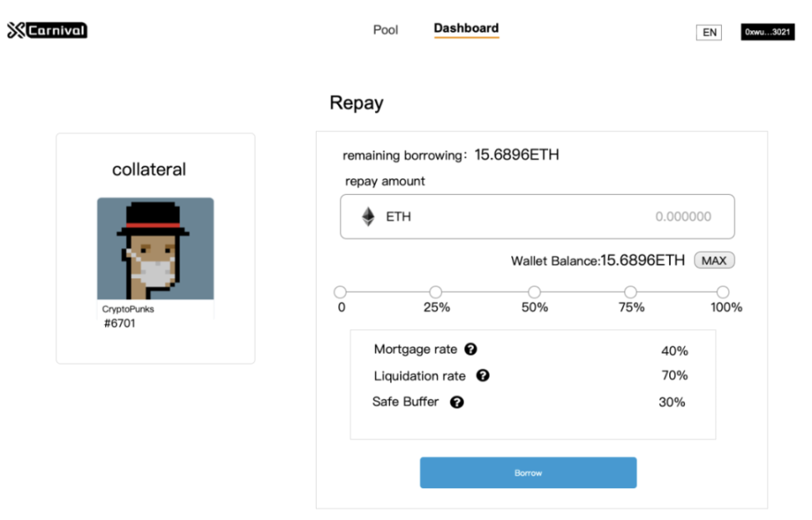This screenshot has width=812, height=520.
Task: Open Mortgage rate help tooltip icon
Action: 471,349
